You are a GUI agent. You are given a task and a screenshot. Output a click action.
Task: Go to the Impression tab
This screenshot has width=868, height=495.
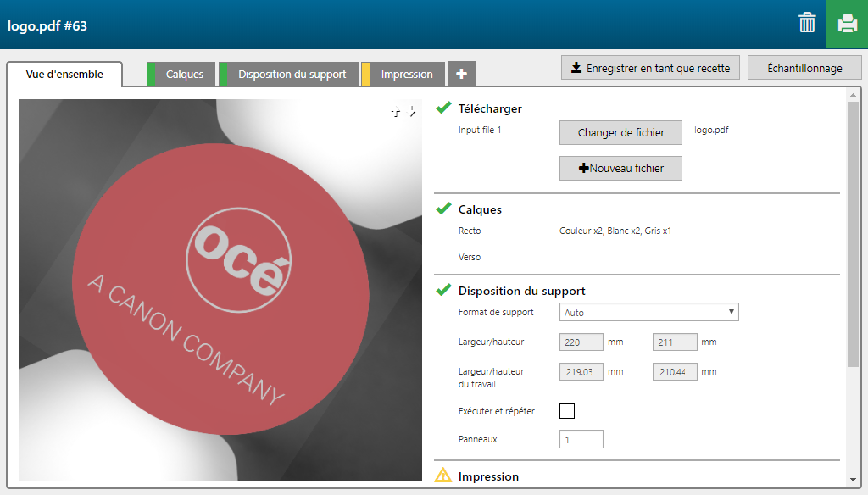(x=403, y=75)
